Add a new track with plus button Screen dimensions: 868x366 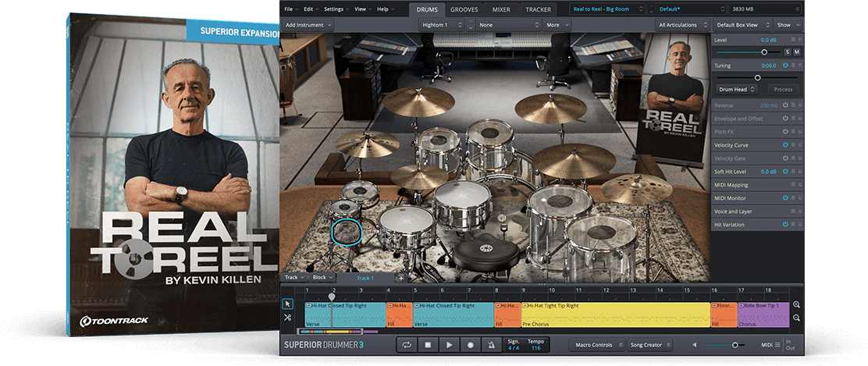tap(400, 277)
